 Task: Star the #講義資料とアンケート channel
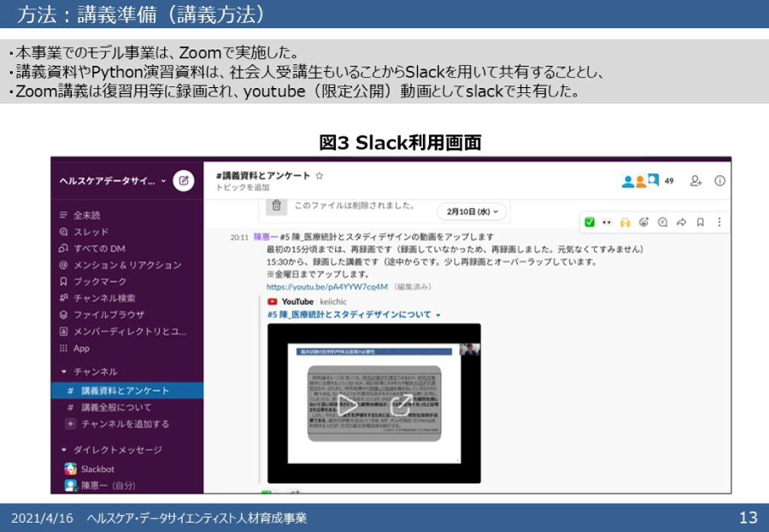(320, 176)
